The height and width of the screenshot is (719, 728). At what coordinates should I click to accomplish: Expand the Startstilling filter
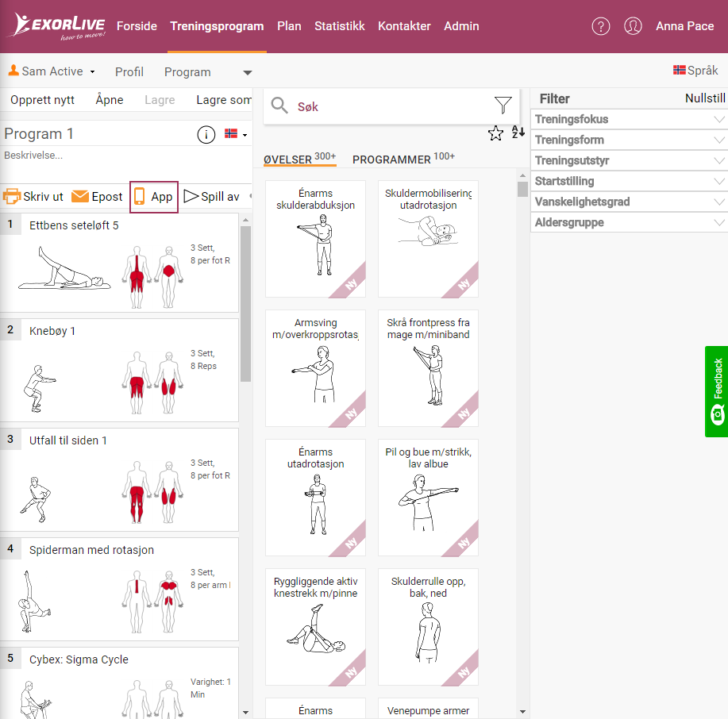pyautogui.click(x=629, y=181)
